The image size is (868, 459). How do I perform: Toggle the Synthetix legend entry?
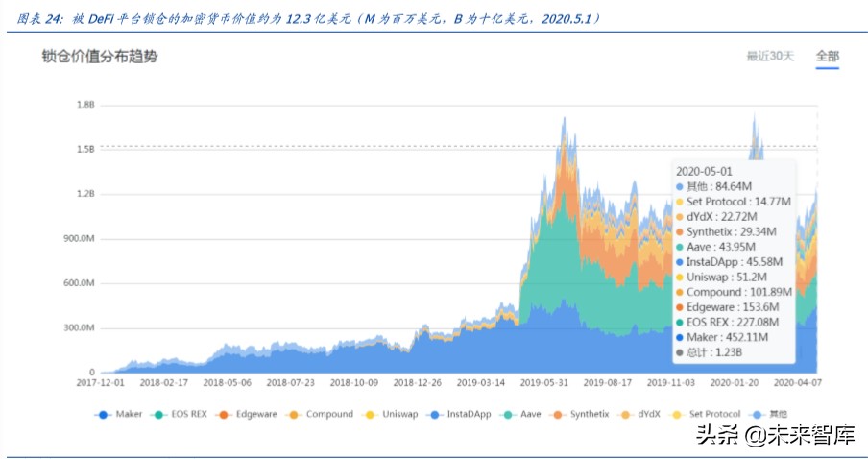(x=578, y=414)
